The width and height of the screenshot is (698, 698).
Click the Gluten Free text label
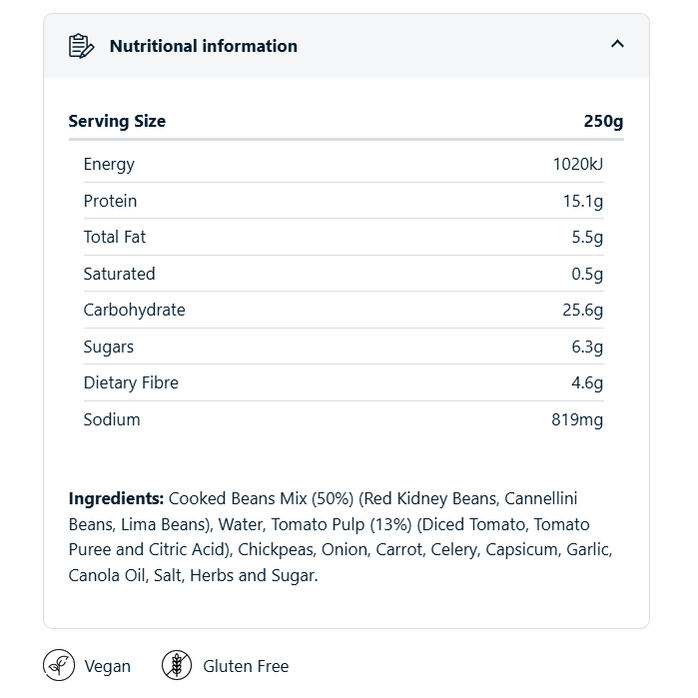(x=245, y=666)
